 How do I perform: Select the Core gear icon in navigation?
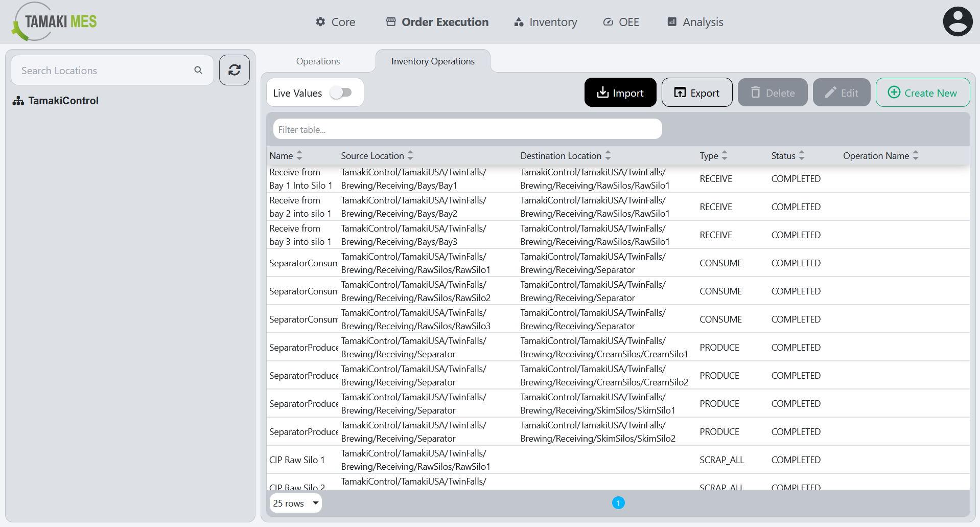(320, 21)
